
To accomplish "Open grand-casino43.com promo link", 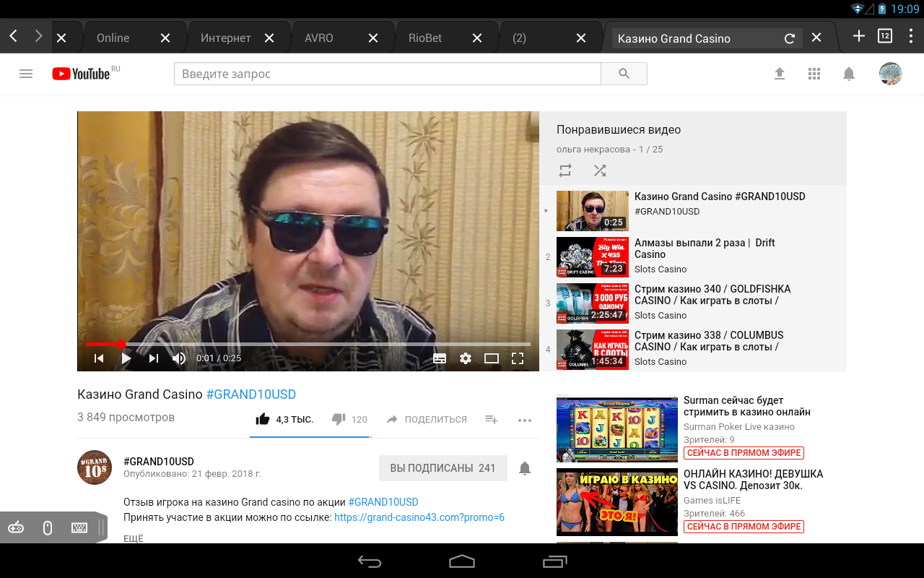I will (419, 517).
